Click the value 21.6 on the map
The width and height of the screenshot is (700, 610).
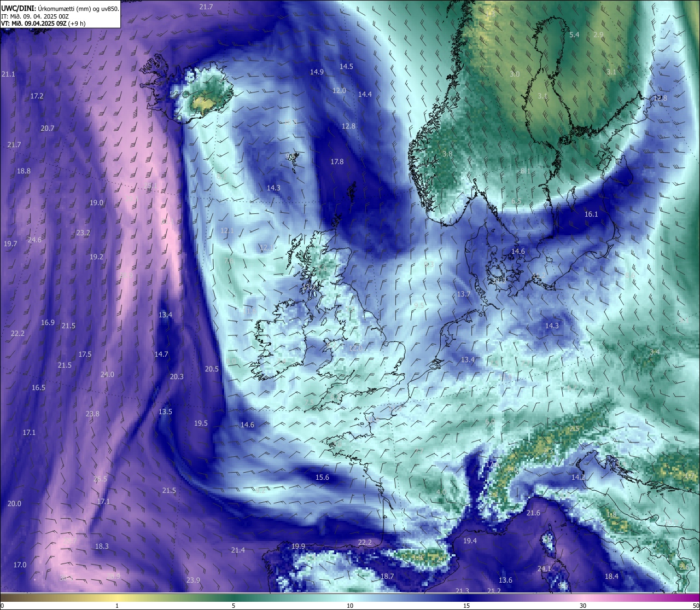coord(533,513)
